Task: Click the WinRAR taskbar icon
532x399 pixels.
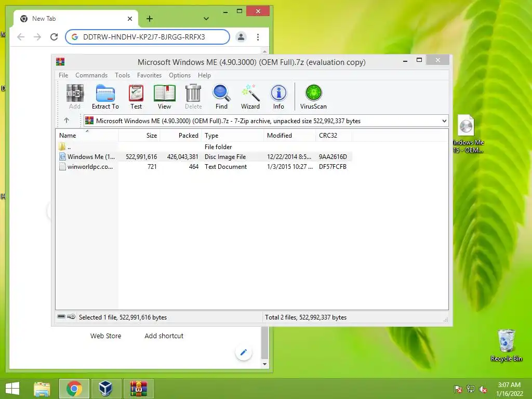Action: click(138, 389)
